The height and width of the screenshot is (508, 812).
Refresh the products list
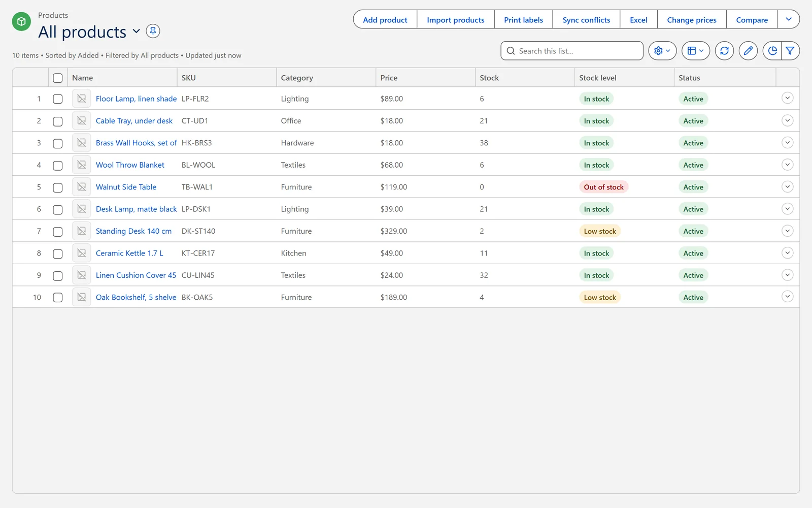point(724,51)
